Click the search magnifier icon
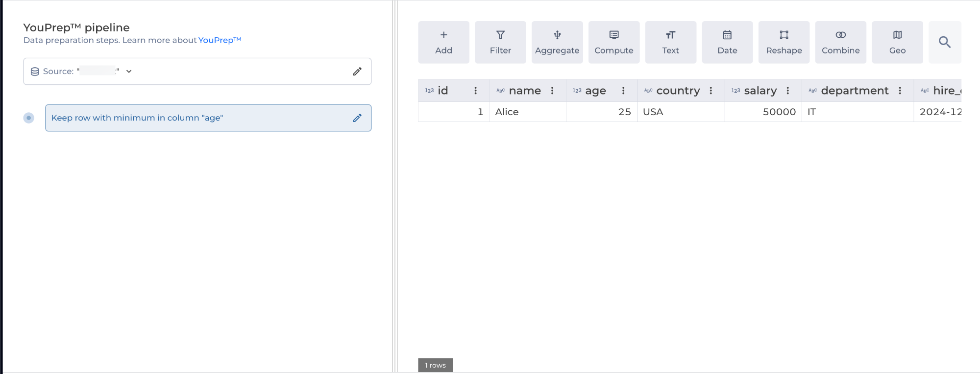Viewport: 980px width, 374px height. pyautogui.click(x=944, y=42)
